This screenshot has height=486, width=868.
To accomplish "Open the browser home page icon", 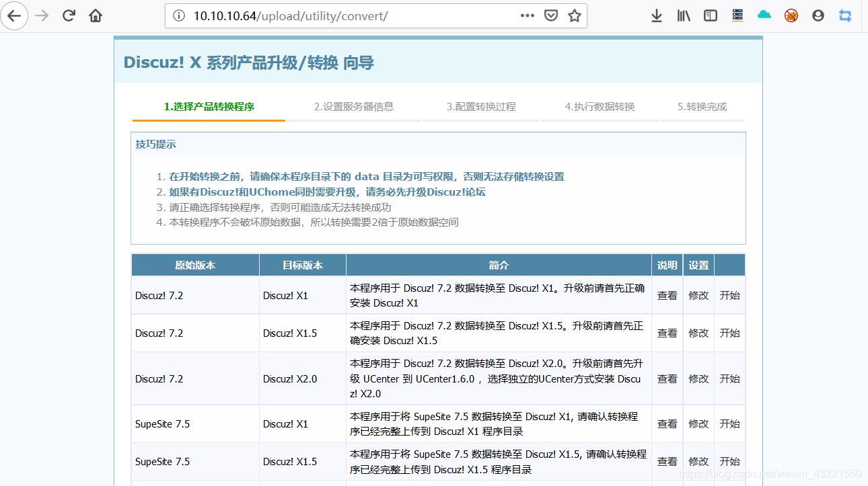I will click(x=96, y=15).
